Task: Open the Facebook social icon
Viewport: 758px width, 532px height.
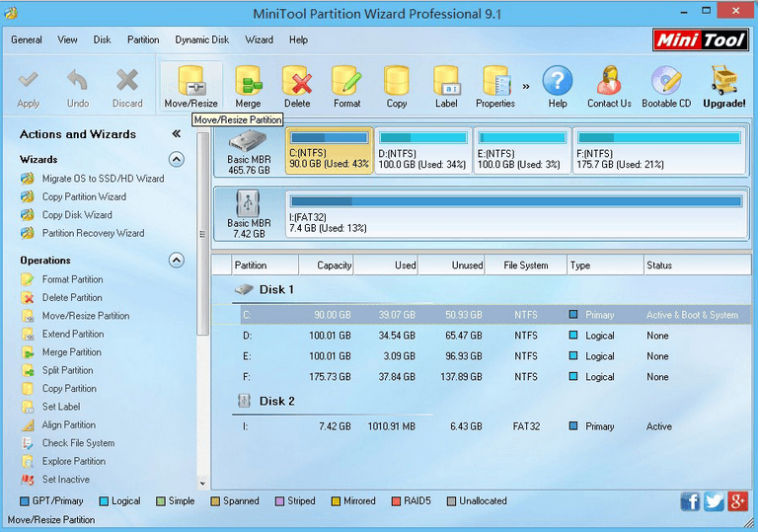Action: tap(690, 501)
